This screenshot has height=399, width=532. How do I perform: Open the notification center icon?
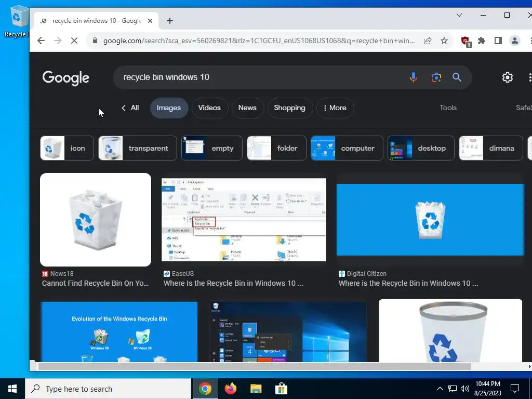point(515,389)
